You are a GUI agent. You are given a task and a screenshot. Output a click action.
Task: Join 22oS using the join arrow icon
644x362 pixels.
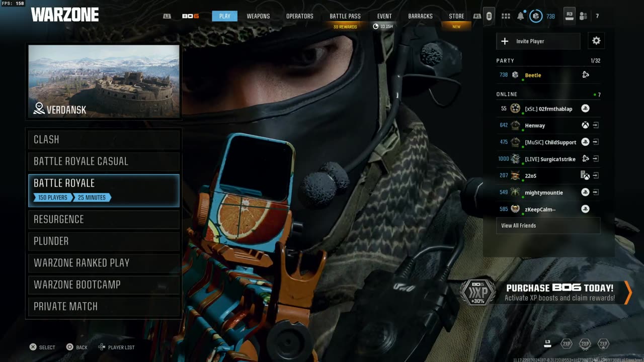click(596, 175)
